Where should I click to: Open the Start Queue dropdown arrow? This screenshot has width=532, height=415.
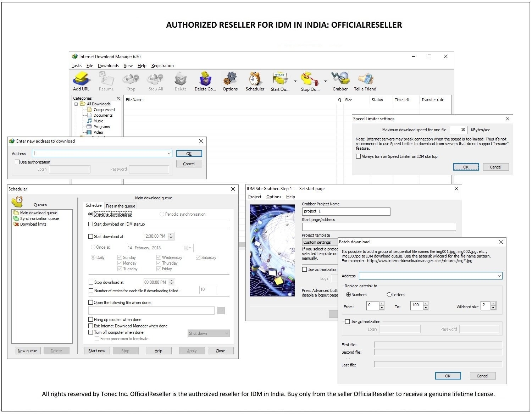pos(295,81)
